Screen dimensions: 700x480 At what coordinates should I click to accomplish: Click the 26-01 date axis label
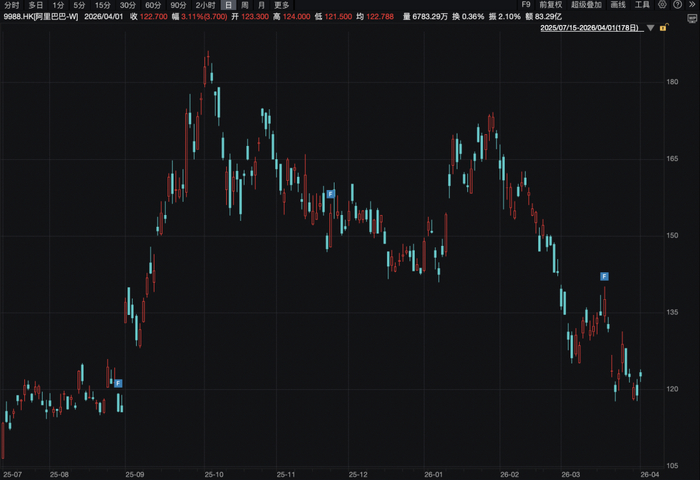(x=433, y=475)
